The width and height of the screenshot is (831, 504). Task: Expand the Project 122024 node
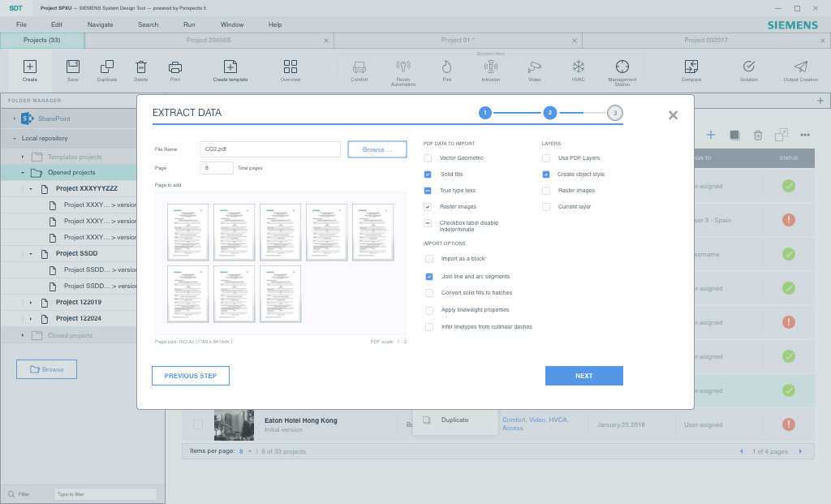31,319
